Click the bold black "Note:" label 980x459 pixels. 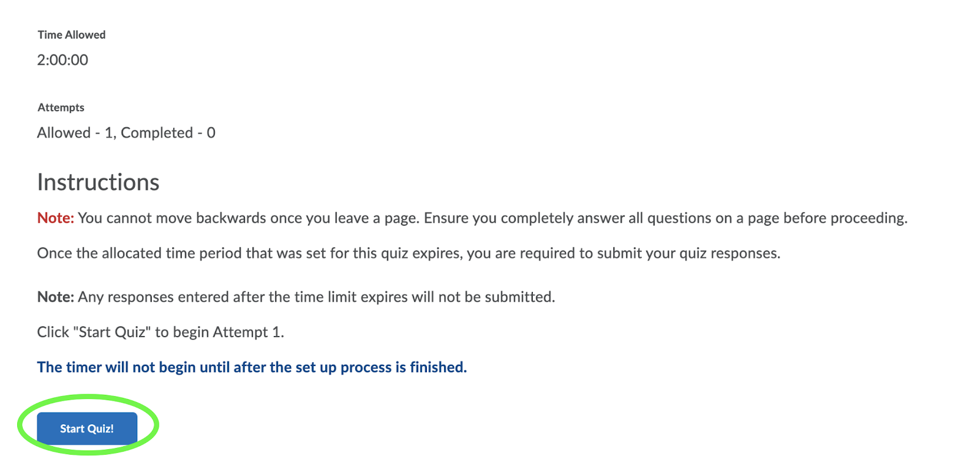pyautogui.click(x=56, y=297)
